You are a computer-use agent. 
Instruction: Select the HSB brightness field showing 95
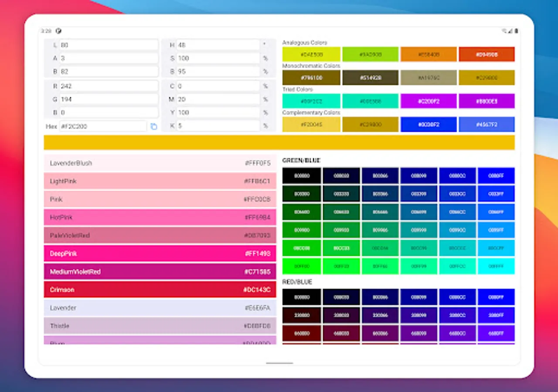pos(218,71)
